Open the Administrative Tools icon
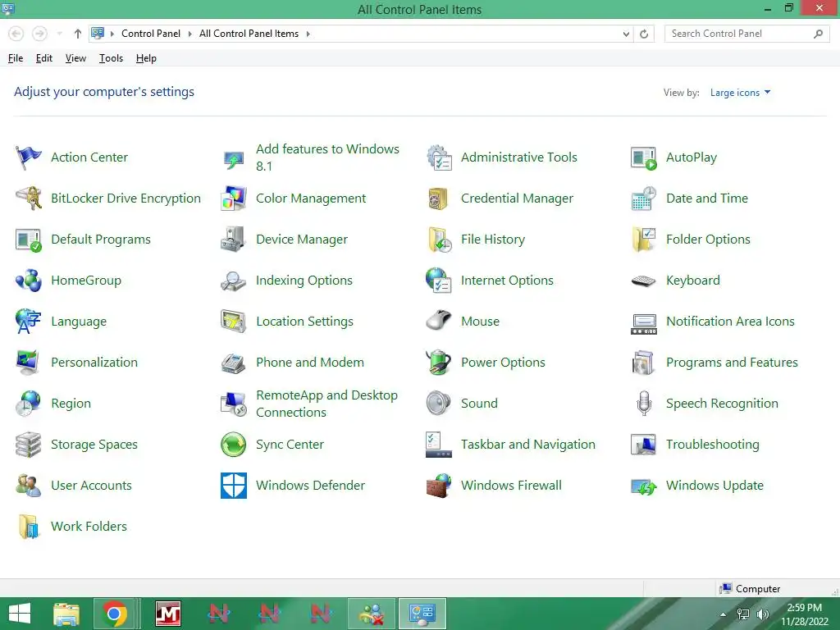Screen dimensions: 840x630 [439, 157]
